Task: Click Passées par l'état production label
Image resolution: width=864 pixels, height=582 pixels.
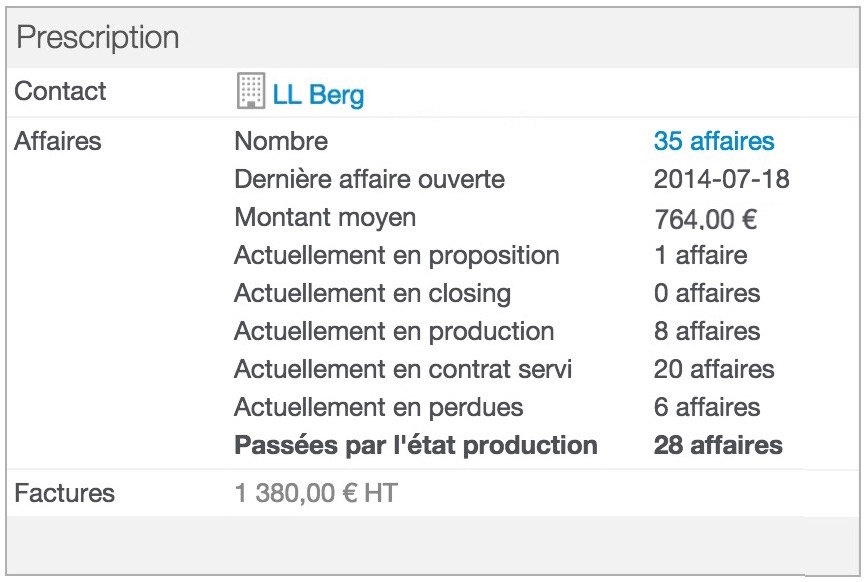Action: pos(416,445)
